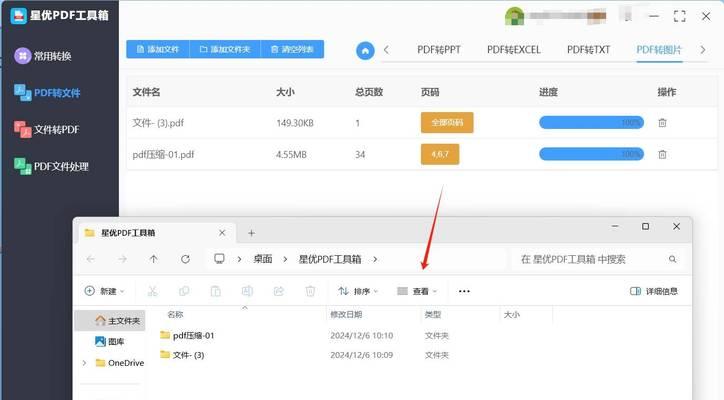
Task: Select the 文件- (3) folder
Action: pyautogui.click(x=182, y=355)
